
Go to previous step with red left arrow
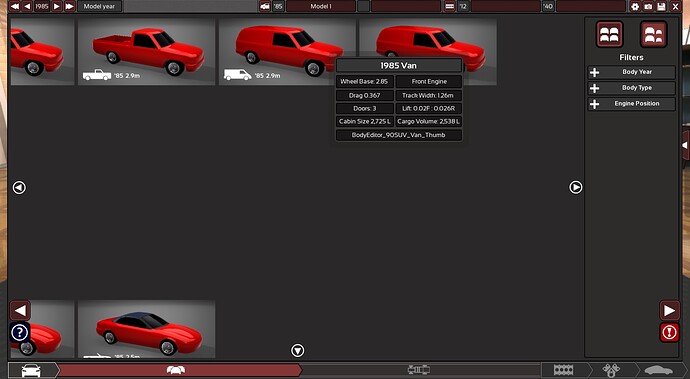[20, 310]
